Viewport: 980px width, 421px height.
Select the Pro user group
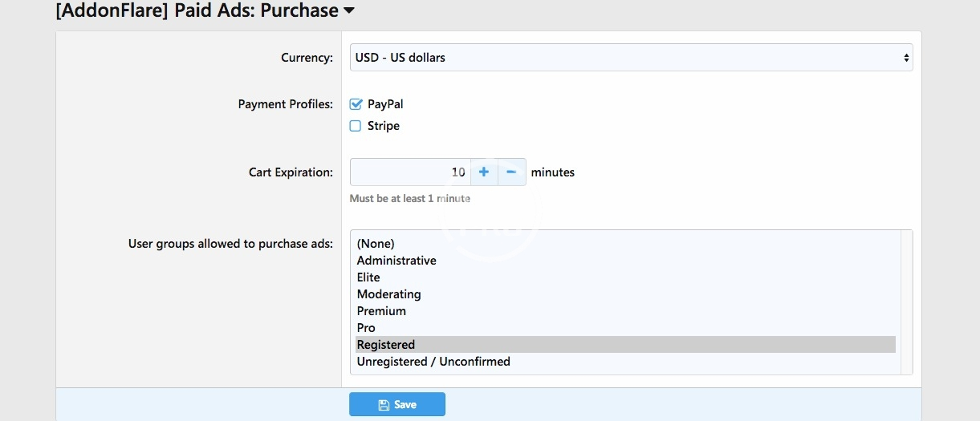(366, 328)
